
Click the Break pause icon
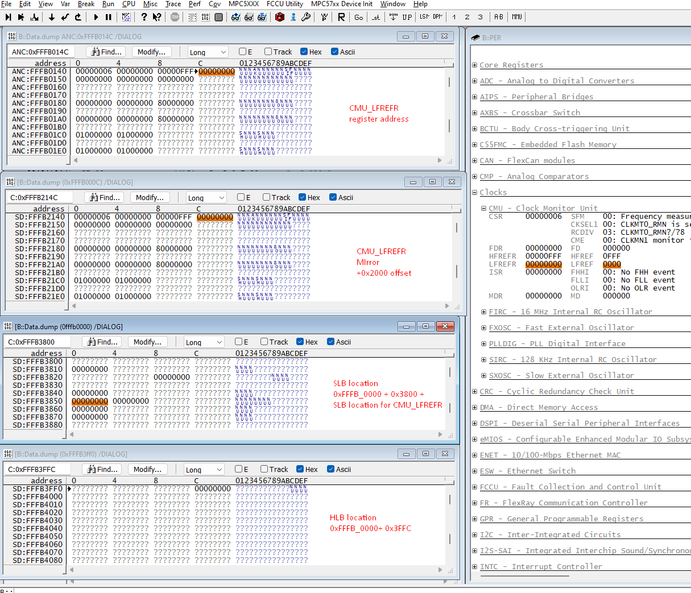108,17
